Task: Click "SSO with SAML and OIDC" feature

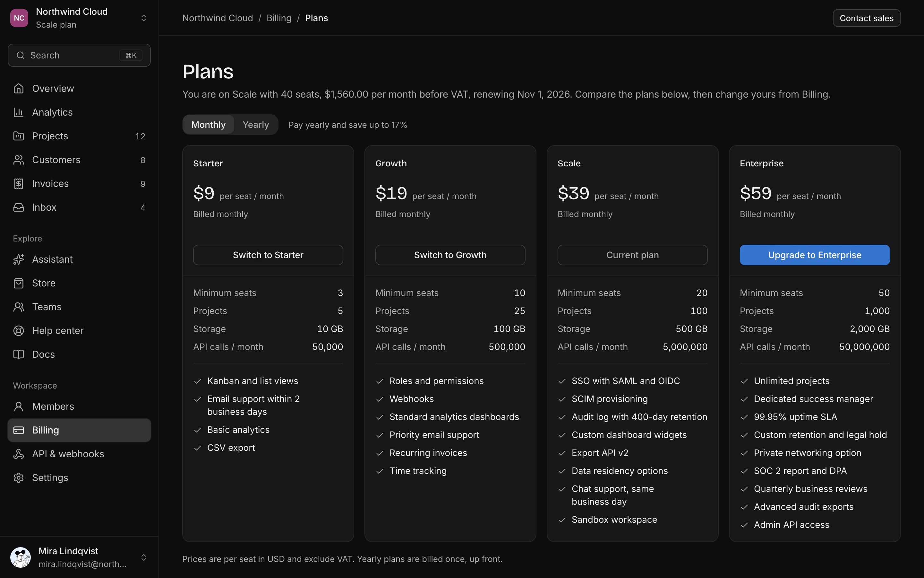Action: tap(626, 381)
